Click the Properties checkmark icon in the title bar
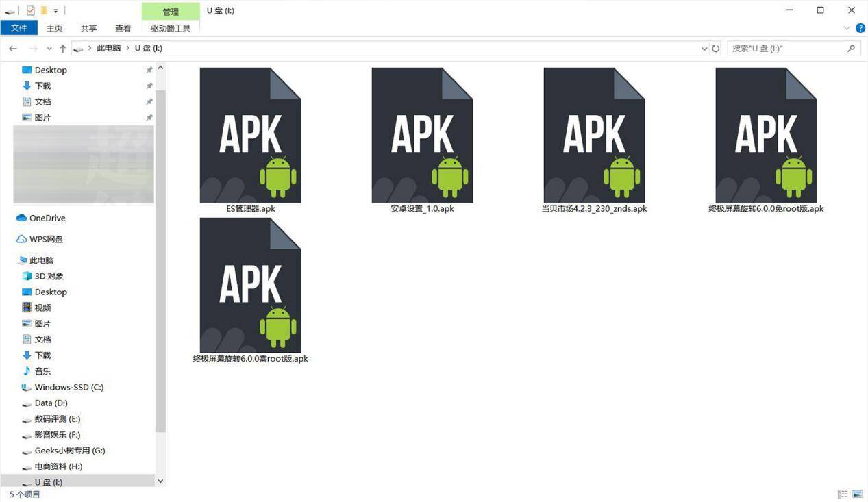The height and width of the screenshot is (502, 868). 30,10
